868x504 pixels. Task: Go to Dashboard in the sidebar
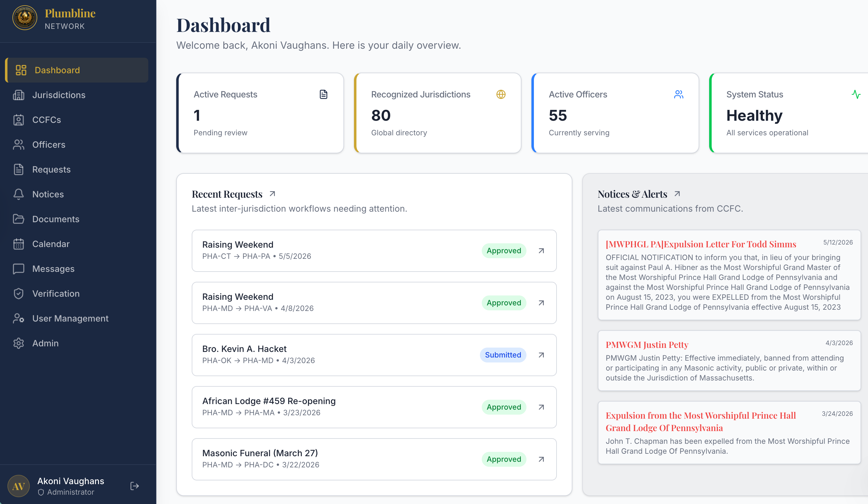point(77,70)
